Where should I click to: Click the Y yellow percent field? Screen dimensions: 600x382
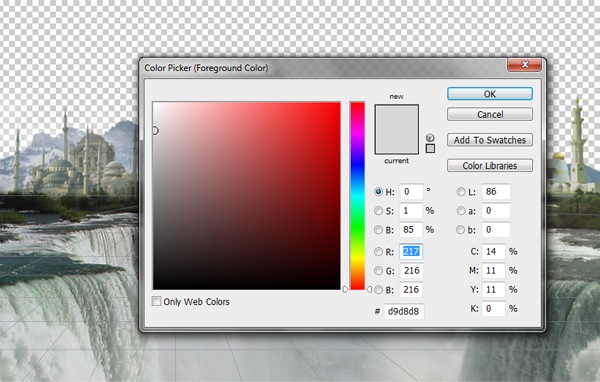tap(494, 290)
